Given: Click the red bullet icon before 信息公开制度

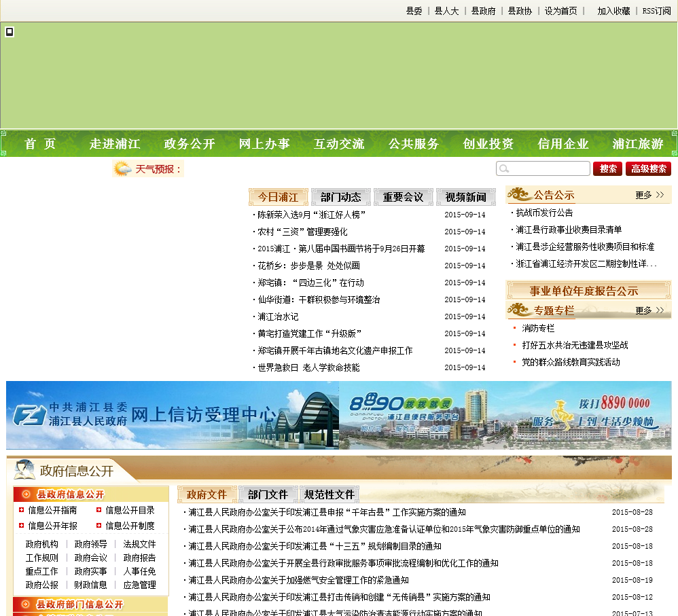Looking at the screenshot, I should (99, 526).
